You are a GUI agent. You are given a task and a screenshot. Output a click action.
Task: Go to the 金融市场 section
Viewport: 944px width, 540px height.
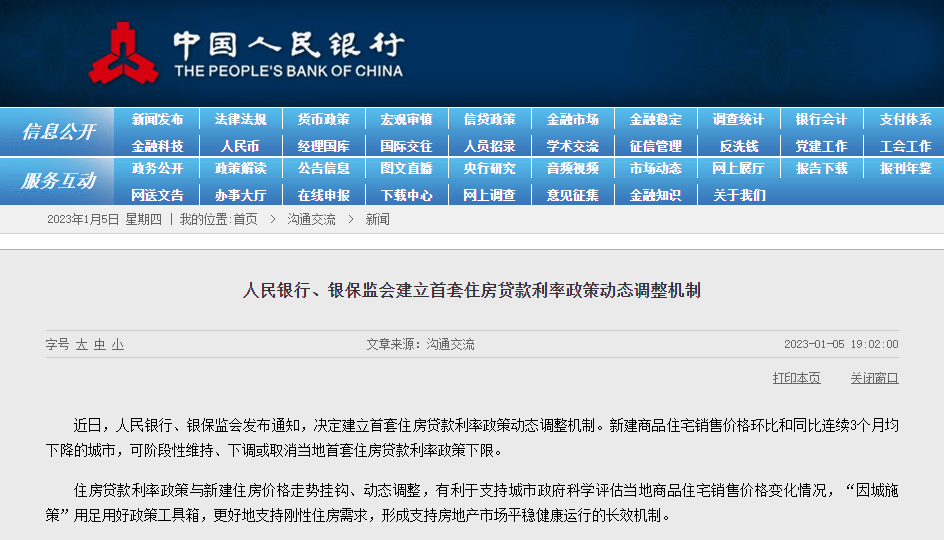point(572,119)
